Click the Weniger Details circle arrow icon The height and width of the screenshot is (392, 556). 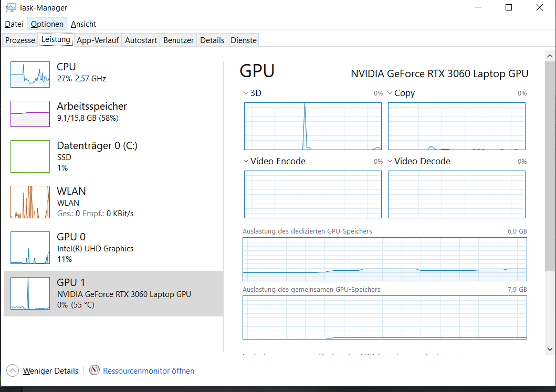[13, 370]
